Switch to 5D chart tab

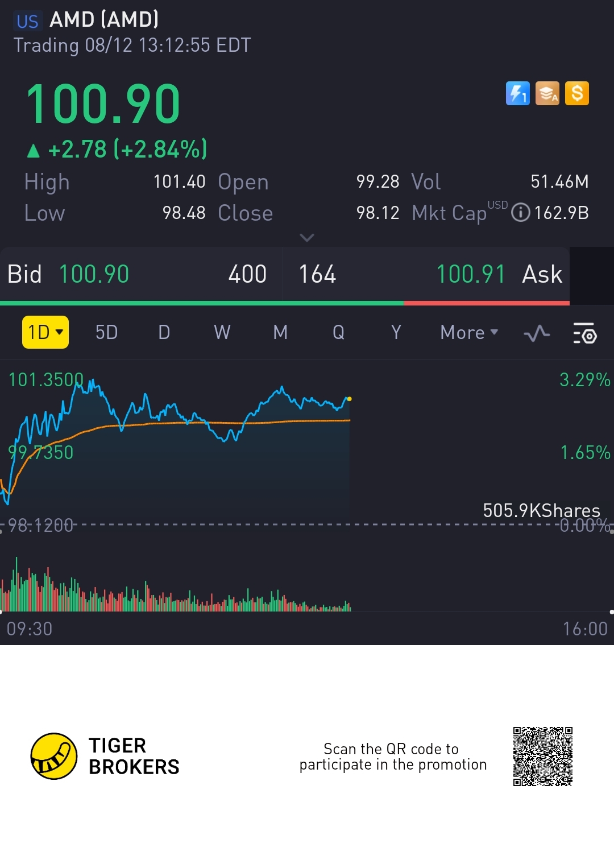coord(106,332)
